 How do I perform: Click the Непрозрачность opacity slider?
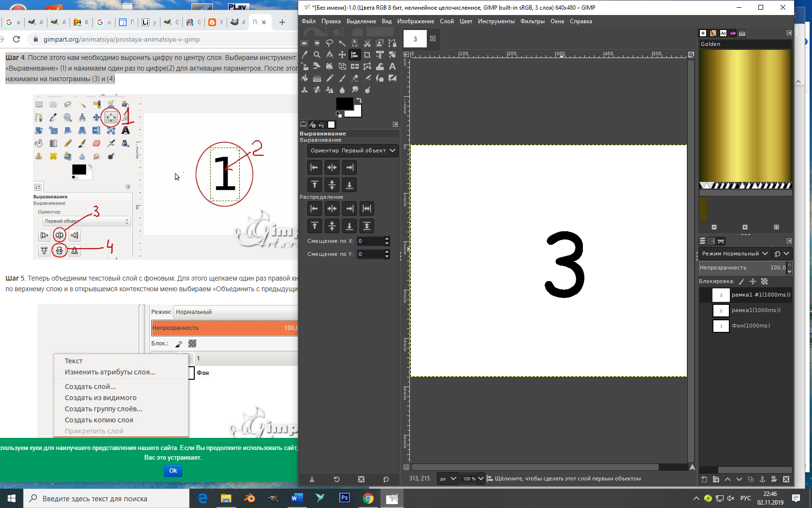click(742, 268)
